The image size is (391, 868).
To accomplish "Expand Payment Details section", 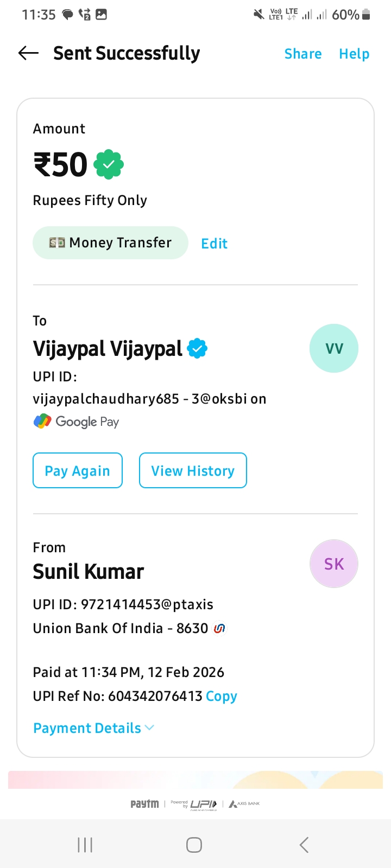I will tap(87, 728).
